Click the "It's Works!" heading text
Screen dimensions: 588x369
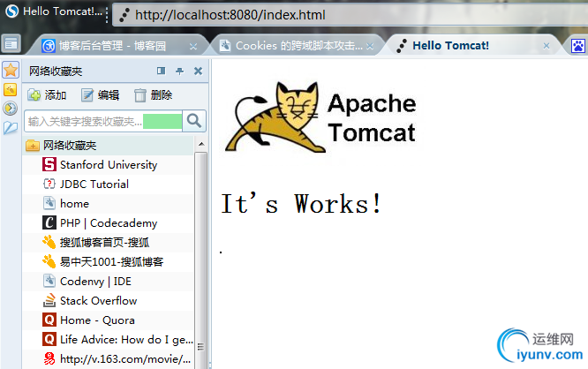coord(301,204)
